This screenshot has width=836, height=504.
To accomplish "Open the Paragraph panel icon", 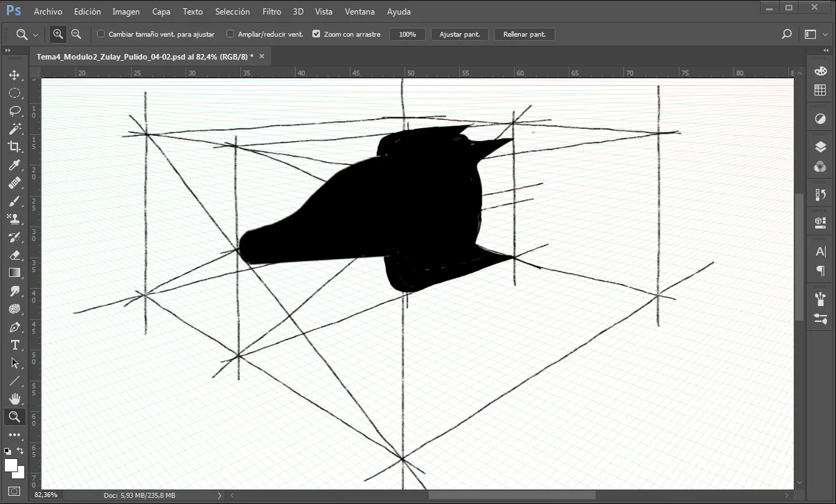I will (820, 271).
